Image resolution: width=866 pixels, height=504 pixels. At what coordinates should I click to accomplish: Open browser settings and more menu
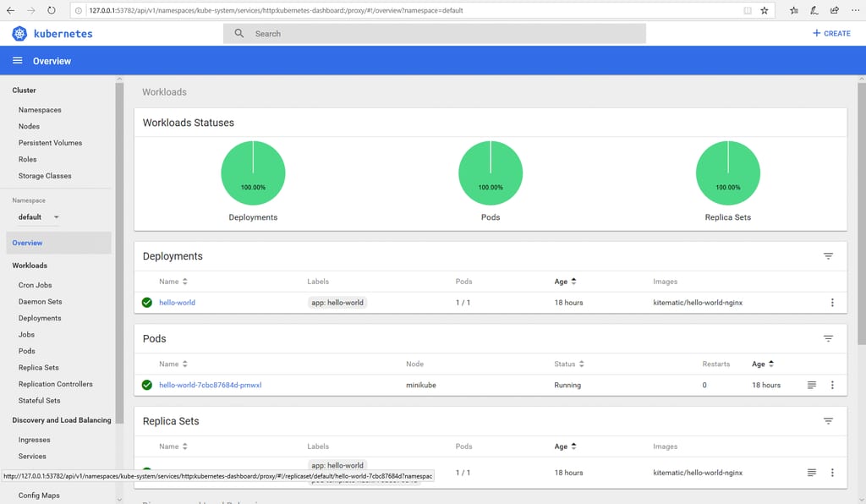(855, 10)
